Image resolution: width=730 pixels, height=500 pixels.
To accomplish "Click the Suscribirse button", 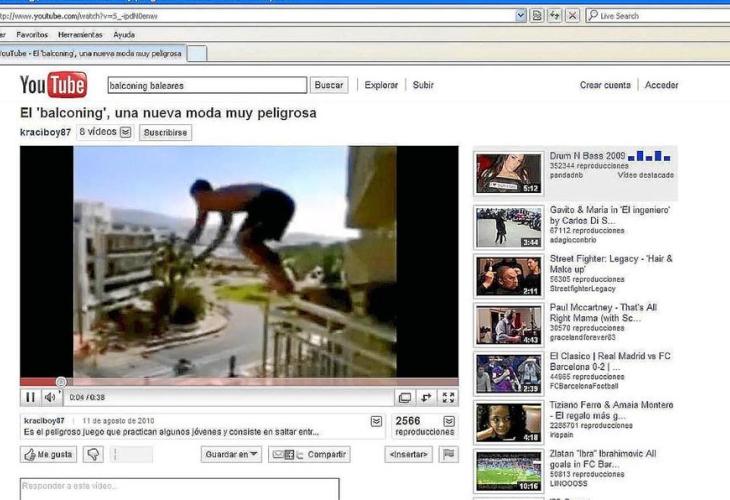I will [165, 132].
